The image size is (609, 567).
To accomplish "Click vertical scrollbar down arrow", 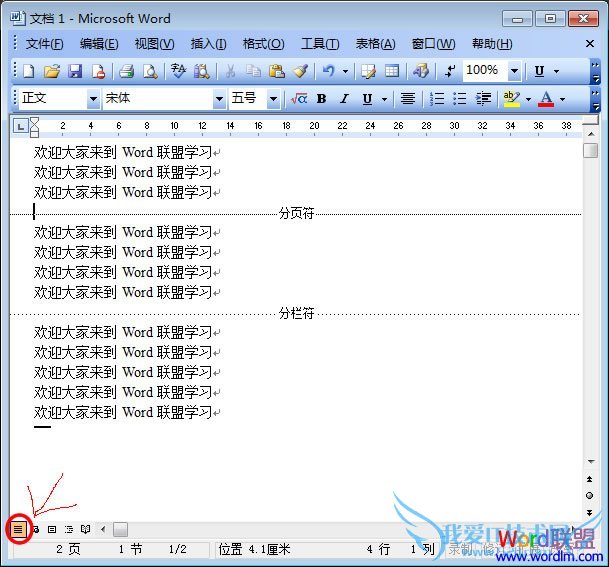I will (591, 461).
